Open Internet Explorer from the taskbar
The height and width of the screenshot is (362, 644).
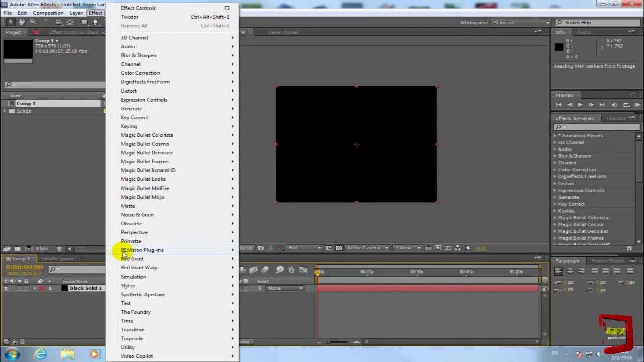40,354
